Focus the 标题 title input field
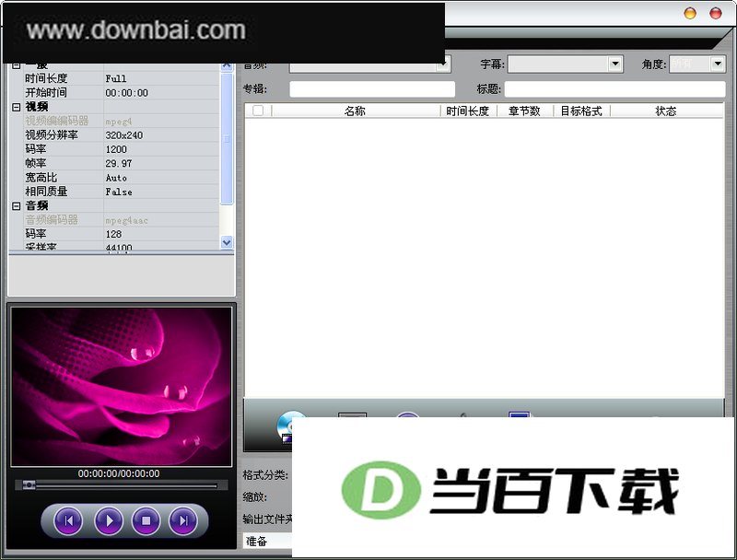The image size is (737, 560). coord(614,89)
